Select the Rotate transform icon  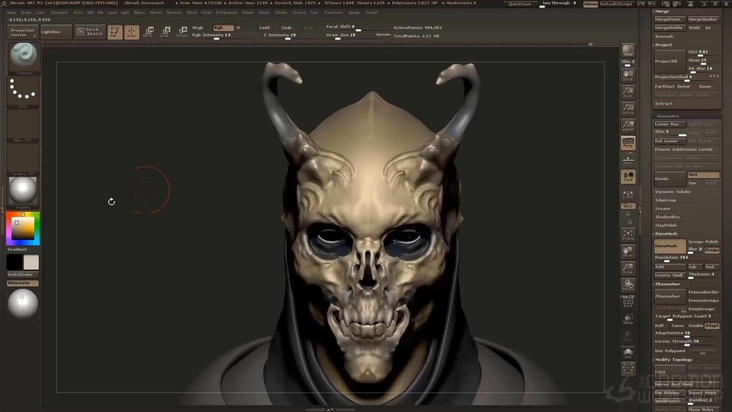click(183, 32)
